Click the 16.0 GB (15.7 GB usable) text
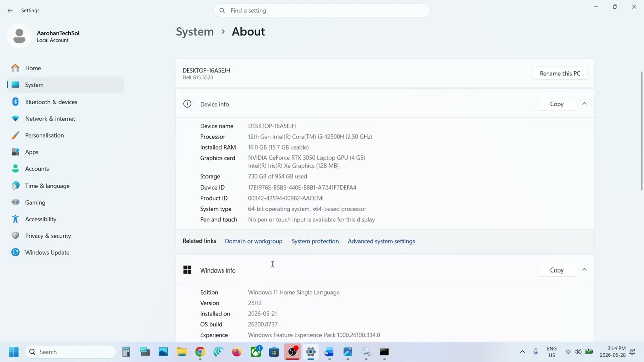This screenshot has width=644, height=362. 278,147
